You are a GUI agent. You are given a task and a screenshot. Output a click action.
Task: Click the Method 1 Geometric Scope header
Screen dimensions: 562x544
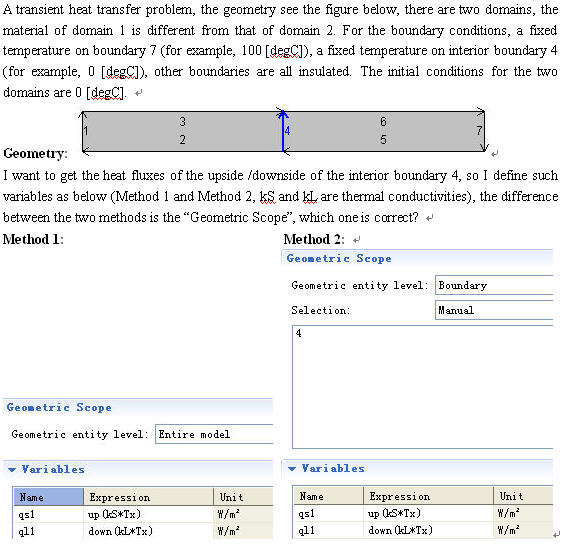(x=59, y=407)
